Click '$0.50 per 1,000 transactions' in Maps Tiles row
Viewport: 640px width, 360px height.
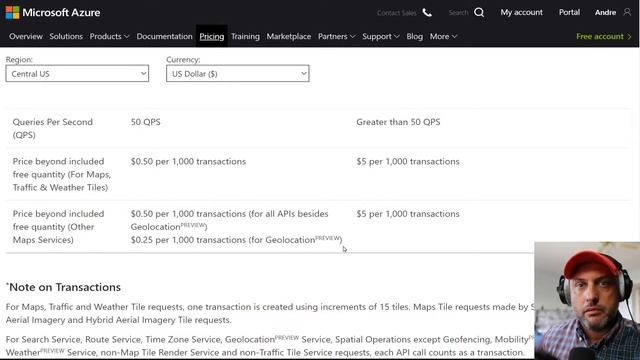pos(188,161)
